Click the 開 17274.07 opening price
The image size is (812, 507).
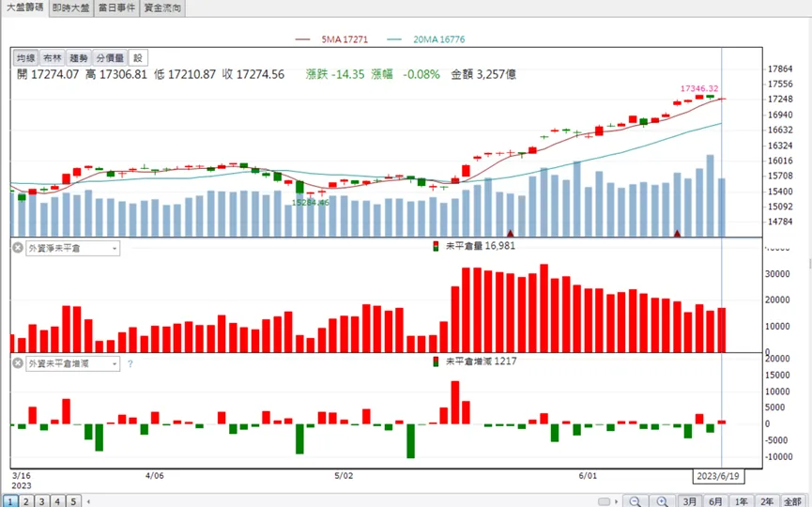[48, 74]
